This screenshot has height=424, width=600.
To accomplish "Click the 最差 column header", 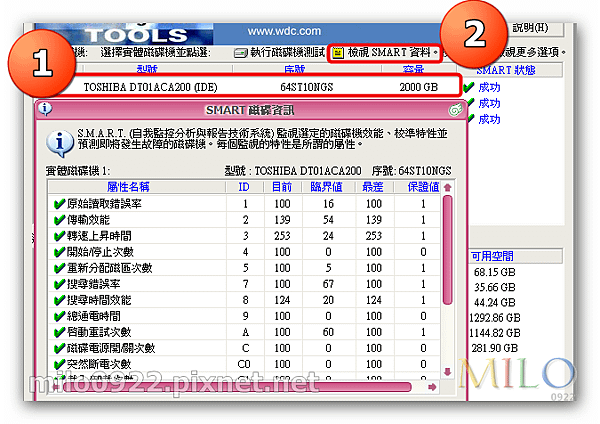I will (x=373, y=187).
